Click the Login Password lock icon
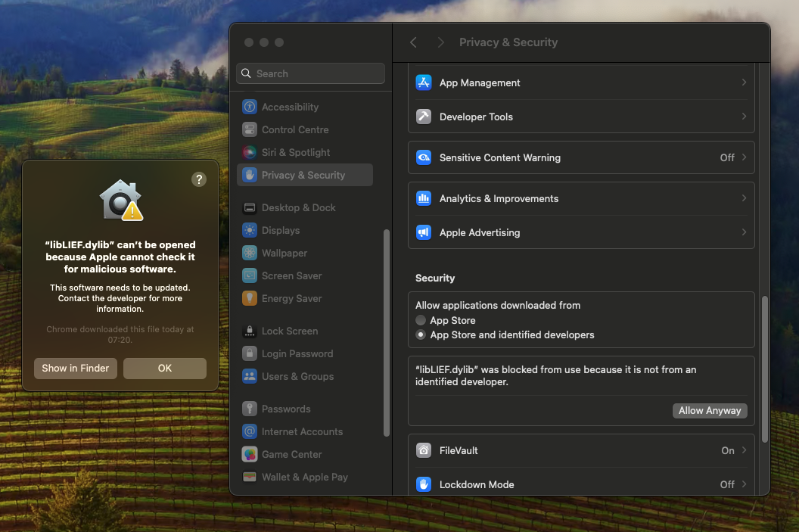Screen dimensions: 799x532 [x=249, y=353]
